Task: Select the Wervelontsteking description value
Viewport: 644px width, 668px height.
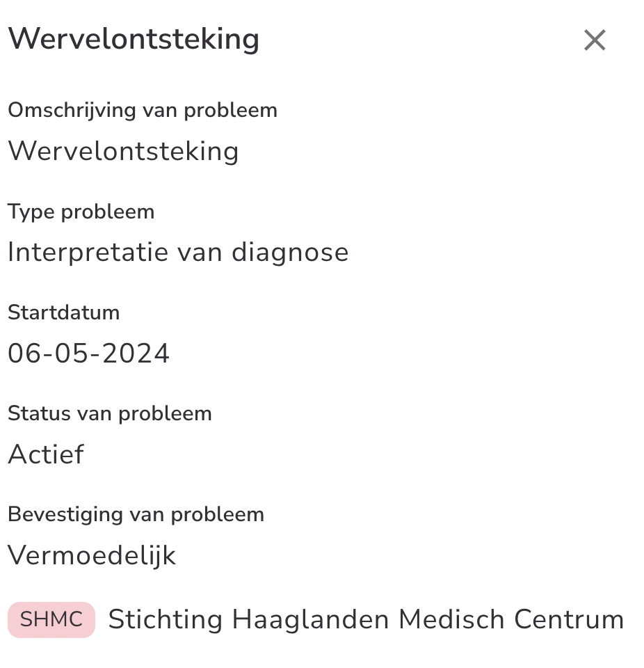Action: pyautogui.click(x=123, y=151)
